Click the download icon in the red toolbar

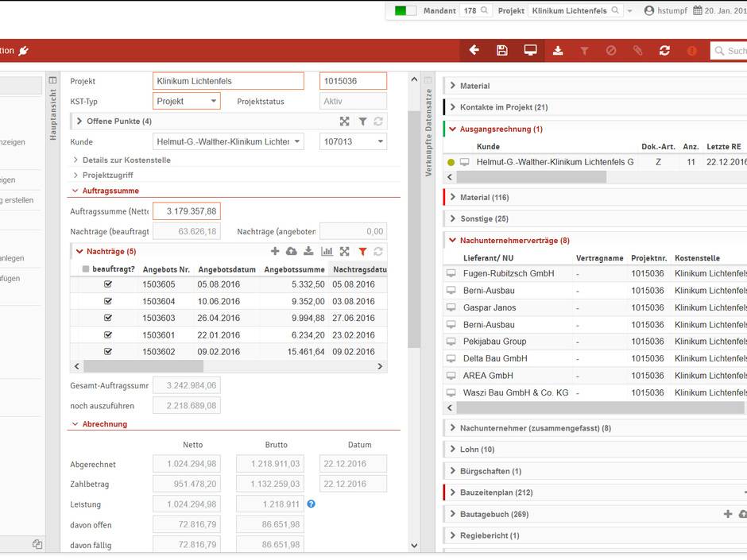click(557, 50)
